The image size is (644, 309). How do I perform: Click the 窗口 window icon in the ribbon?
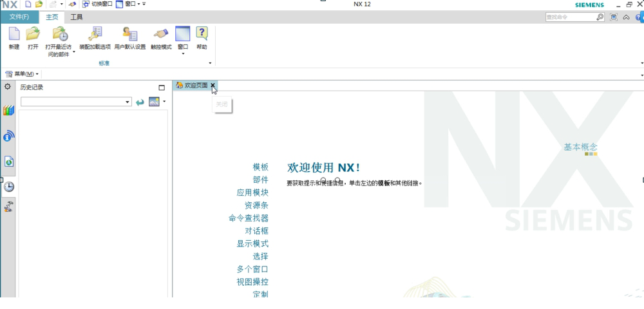[x=182, y=33]
